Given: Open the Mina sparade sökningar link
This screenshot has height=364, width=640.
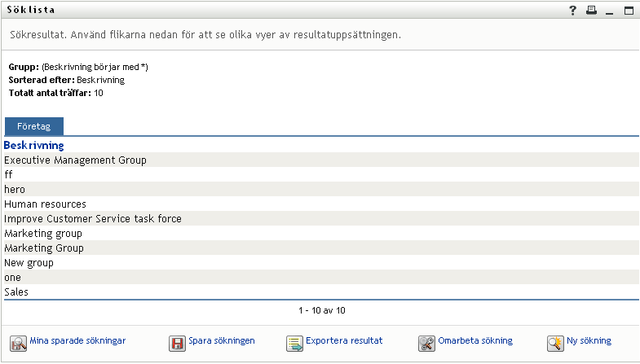Looking at the screenshot, I should point(77,341).
